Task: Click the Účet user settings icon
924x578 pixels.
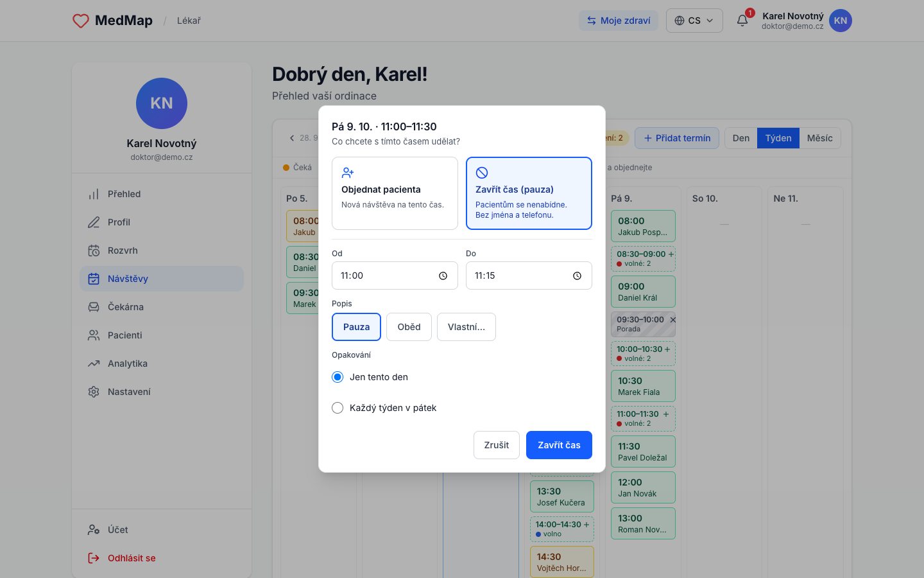Action: click(x=94, y=530)
